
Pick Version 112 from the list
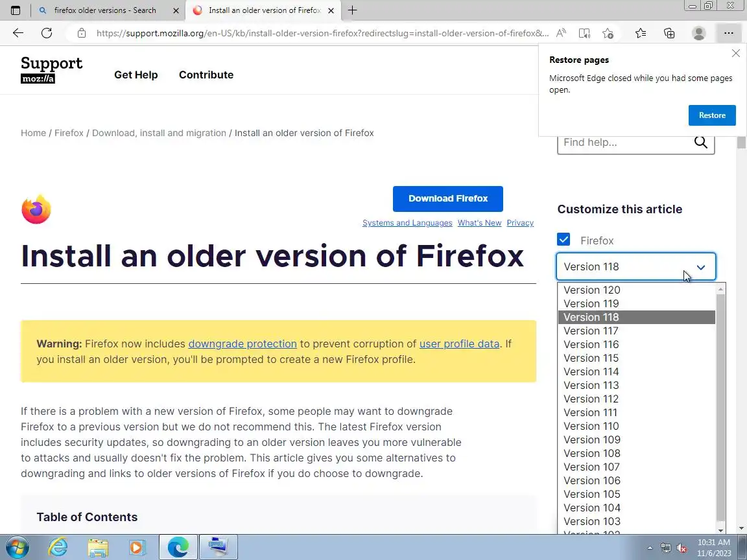637,399
